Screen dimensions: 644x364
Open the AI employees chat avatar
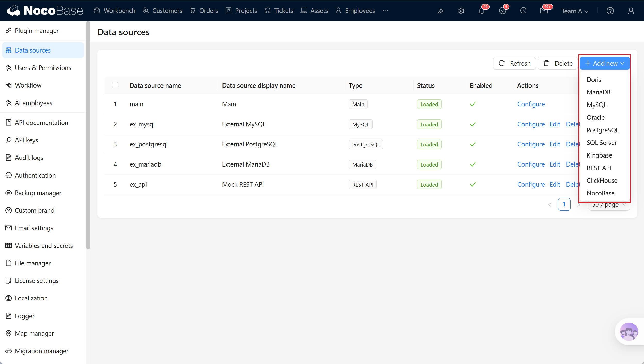(x=629, y=332)
